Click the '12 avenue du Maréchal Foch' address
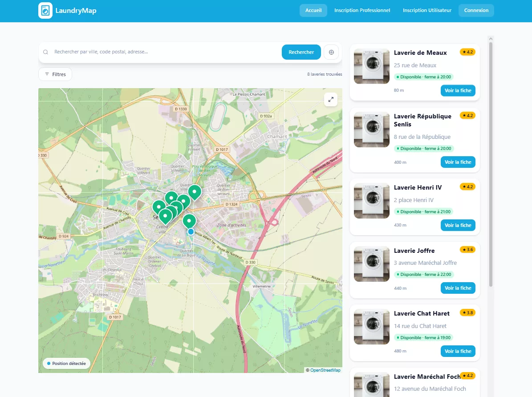Viewport: 532px width, 397px height. [x=430, y=389]
